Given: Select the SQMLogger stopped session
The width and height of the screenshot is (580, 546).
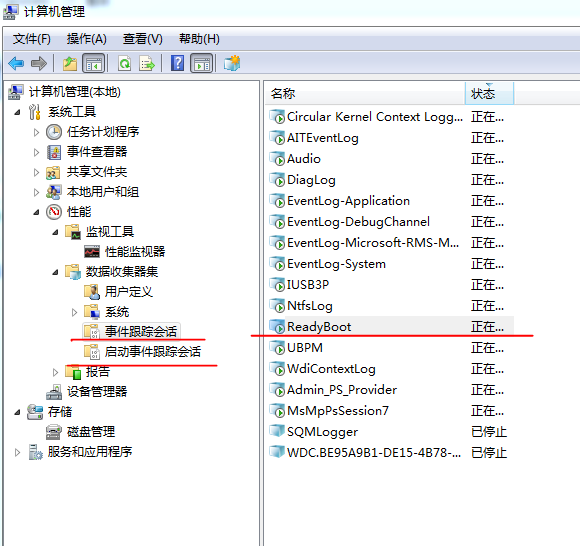Looking at the screenshot, I should [x=388, y=432].
